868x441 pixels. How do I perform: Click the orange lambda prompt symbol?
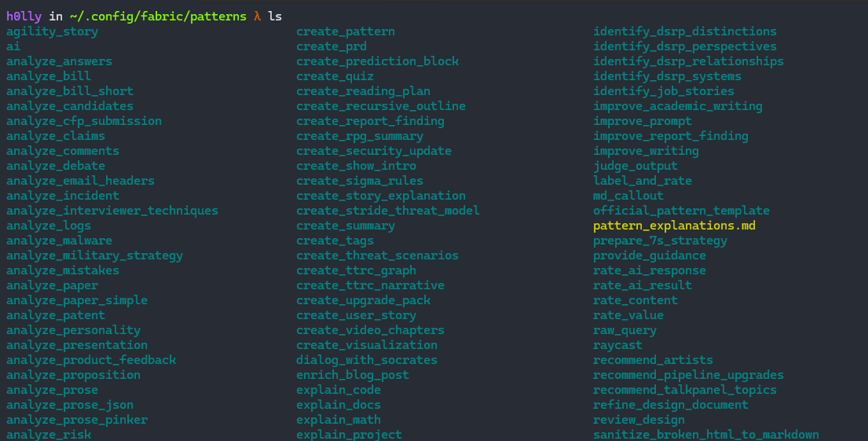pyautogui.click(x=257, y=17)
